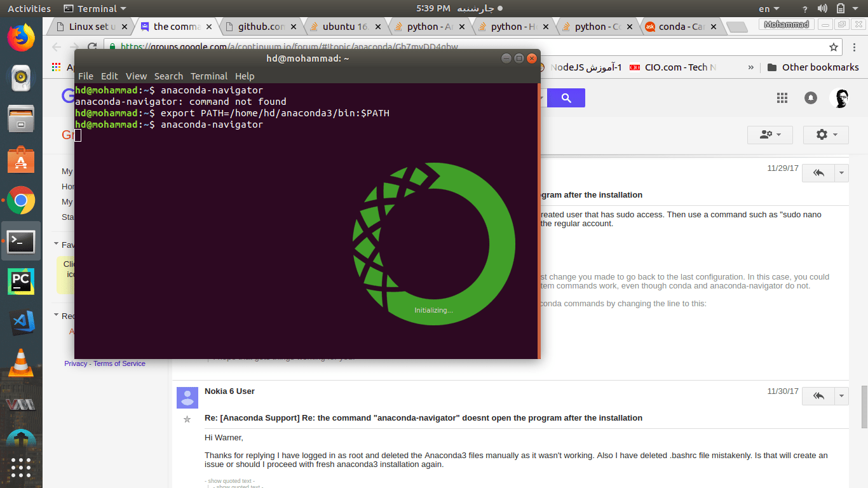Viewport: 868px width, 488px height.
Task: Reply to the Nokia 6 User post
Action: [x=818, y=396]
